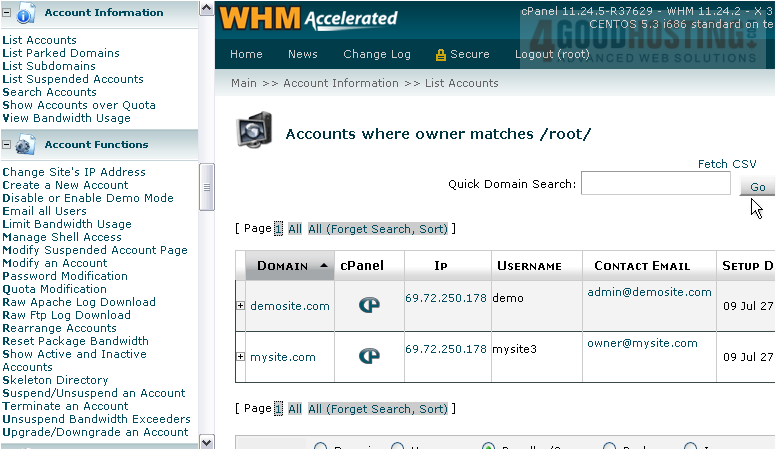
Task: Open cPanel icon for mysite.com
Action: pos(369,356)
